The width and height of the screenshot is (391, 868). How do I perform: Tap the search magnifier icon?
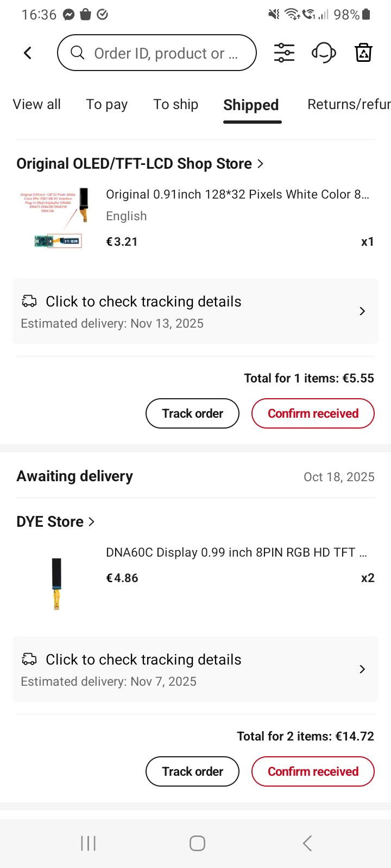pyautogui.click(x=78, y=53)
